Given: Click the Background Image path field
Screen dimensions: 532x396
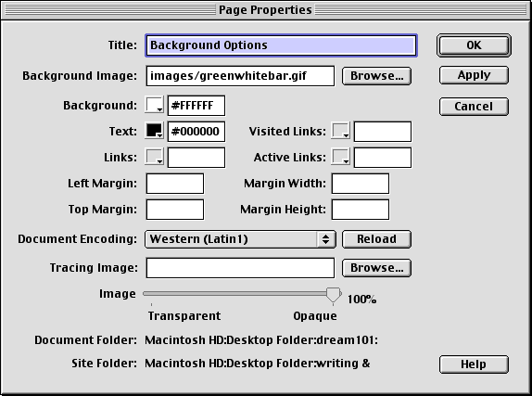Looking at the screenshot, I should click(240, 76).
